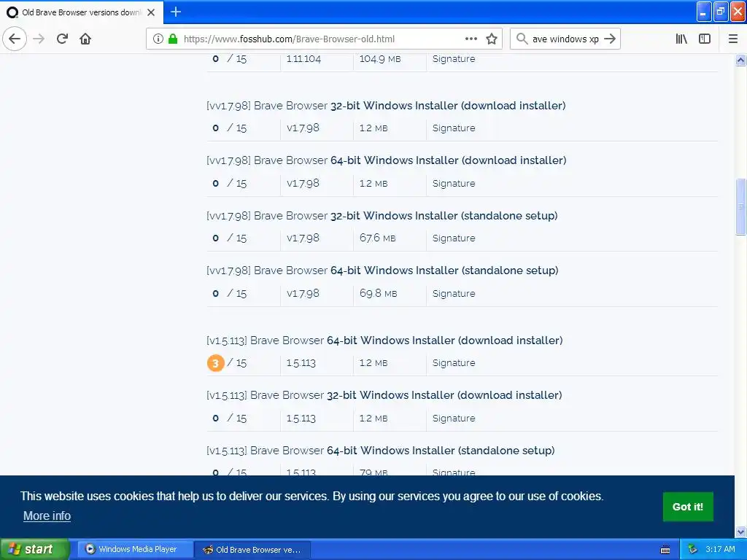Open the Firefox hamburger menu
This screenshot has width=747, height=560.
pyautogui.click(x=732, y=39)
